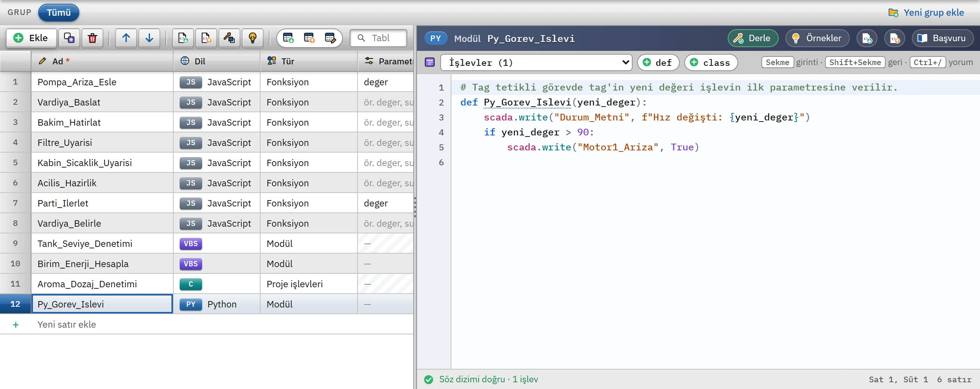Click the Yeni grup ekle link
Viewport: 980px width, 389px height.
click(926, 13)
